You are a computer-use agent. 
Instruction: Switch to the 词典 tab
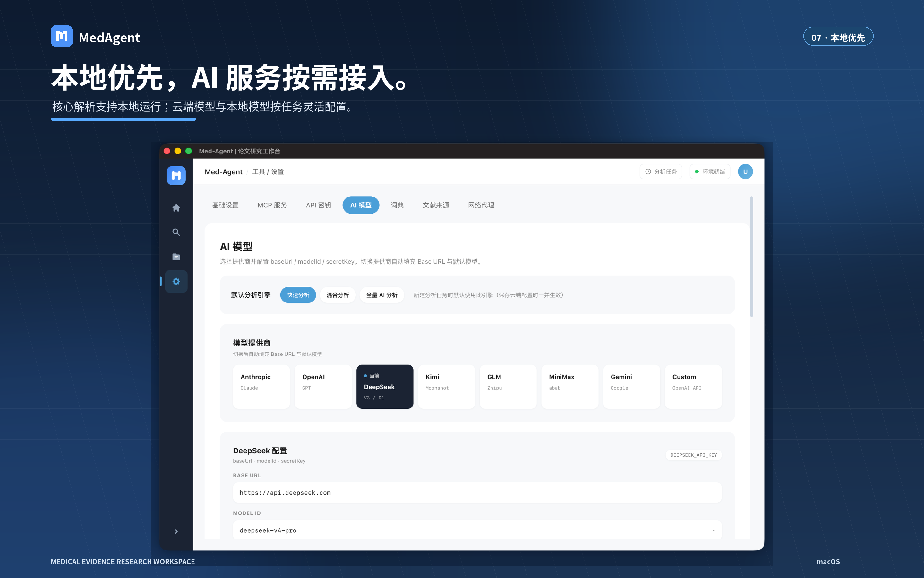point(397,205)
